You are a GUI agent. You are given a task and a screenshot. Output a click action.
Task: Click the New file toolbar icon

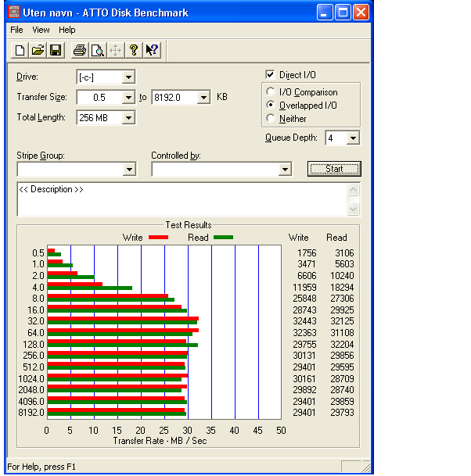point(20,50)
